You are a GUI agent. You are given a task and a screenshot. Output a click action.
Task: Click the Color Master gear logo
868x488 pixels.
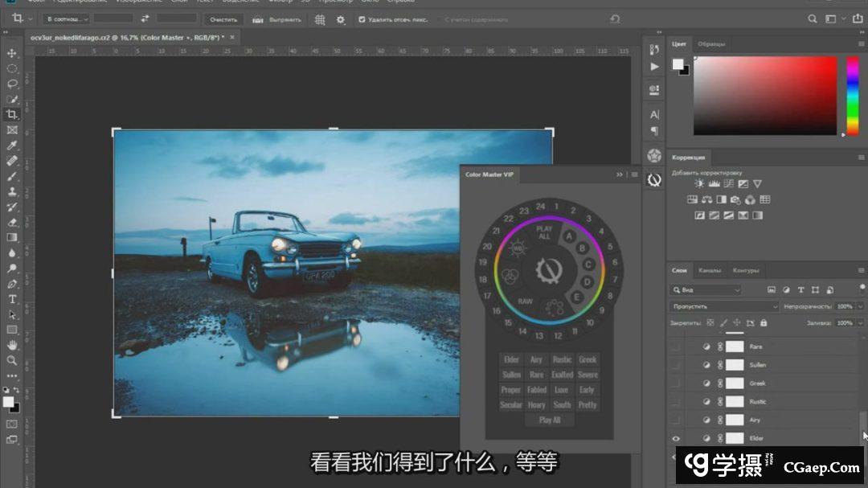tap(549, 269)
